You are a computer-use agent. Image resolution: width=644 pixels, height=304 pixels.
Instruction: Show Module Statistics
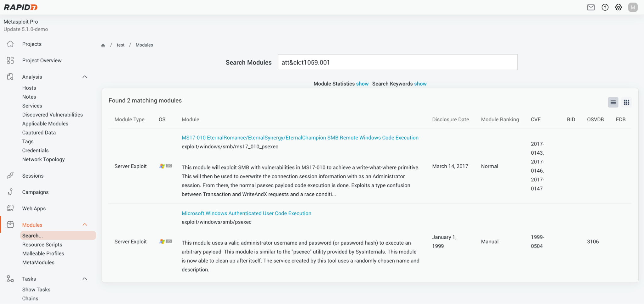click(x=362, y=84)
